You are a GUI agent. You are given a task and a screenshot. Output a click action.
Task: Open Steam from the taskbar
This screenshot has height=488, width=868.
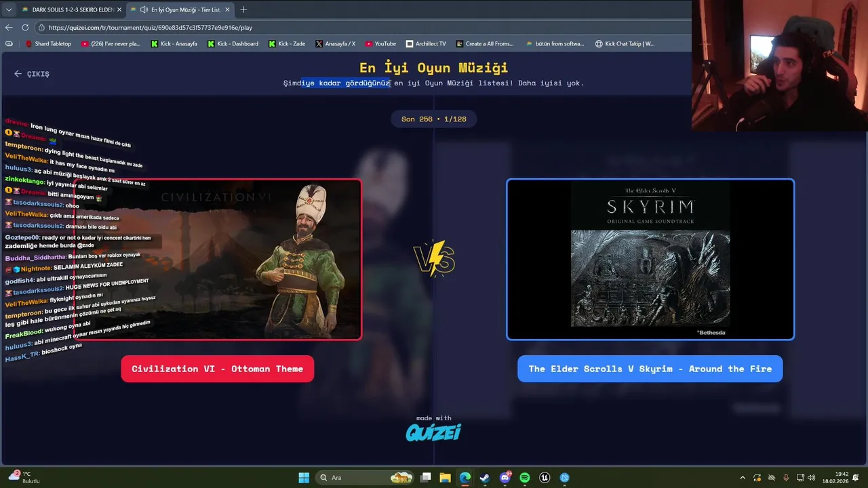pyautogui.click(x=485, y=477)
